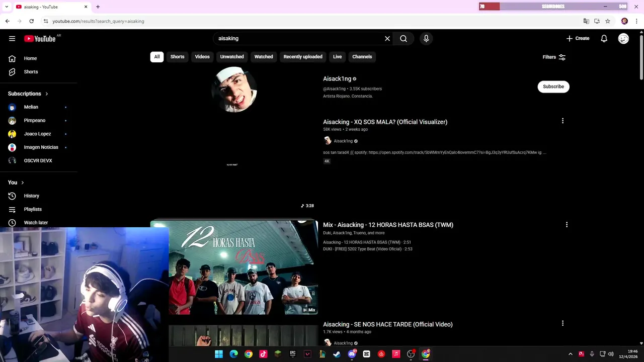Reload the page in Chrome
The width and height of the screenshot is (644, 362).
tap(31, 21)
